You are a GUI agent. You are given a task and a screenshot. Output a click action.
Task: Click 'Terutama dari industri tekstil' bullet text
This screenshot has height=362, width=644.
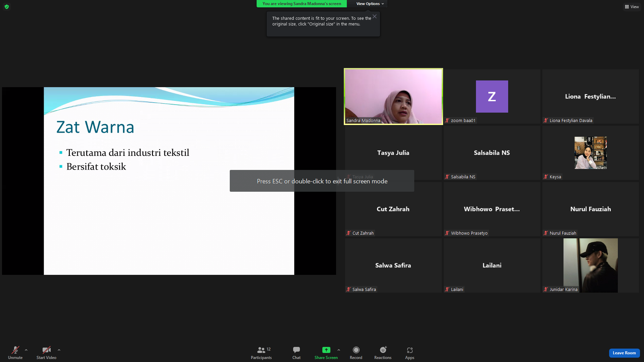(128, 153)
